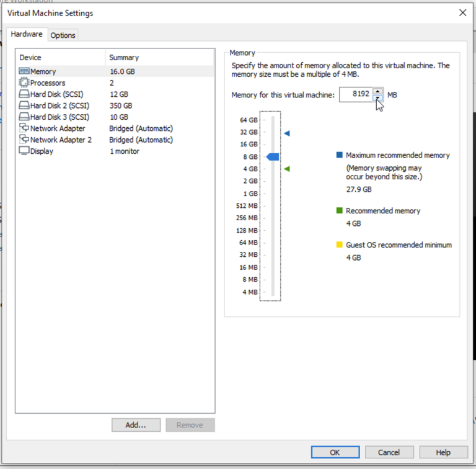Select the Hard Disk (SCSI) icon

24,94
